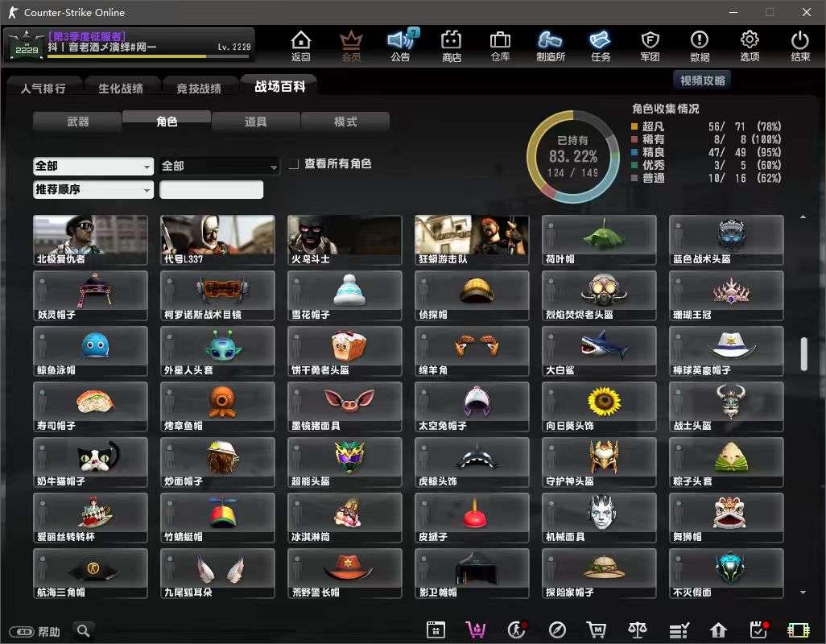
Task: Click the film strip icon
Action: coord(798,630)
